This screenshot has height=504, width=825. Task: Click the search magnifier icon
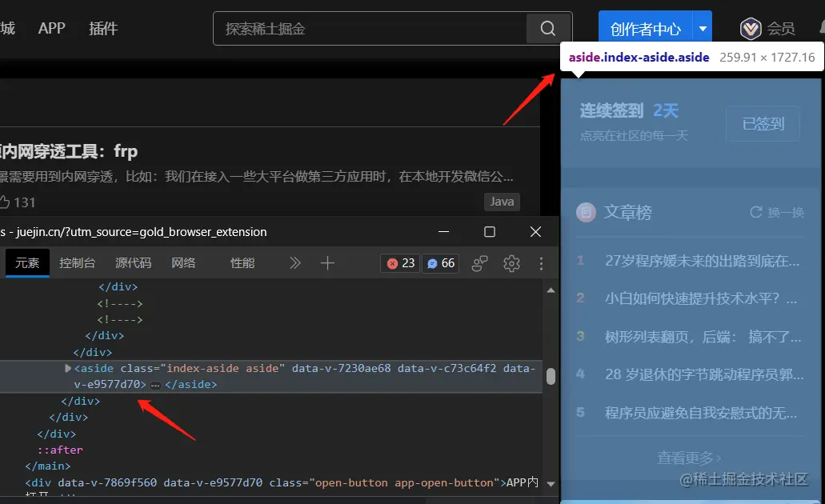click(547, 29)
